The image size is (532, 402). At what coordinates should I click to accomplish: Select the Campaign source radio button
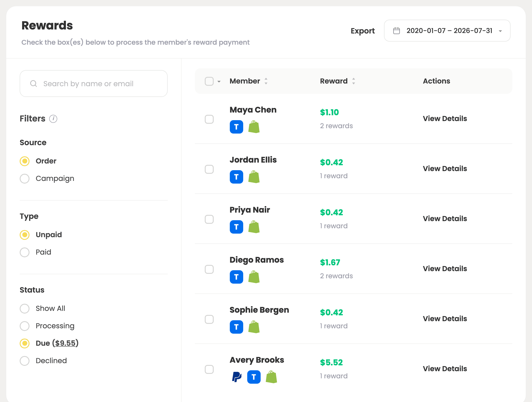click(25, 178)
